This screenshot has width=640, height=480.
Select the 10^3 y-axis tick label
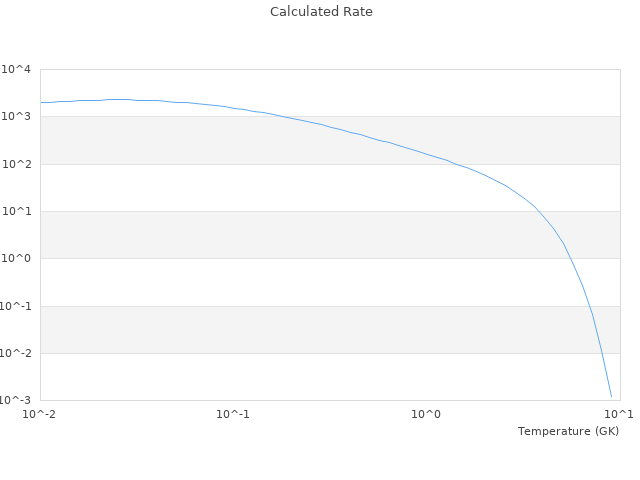point(17,117)
